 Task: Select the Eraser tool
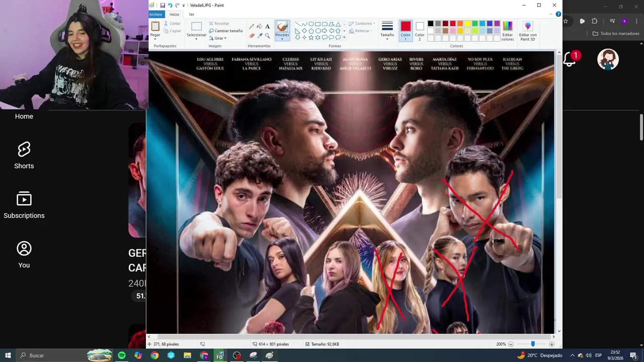coord(252,36)
